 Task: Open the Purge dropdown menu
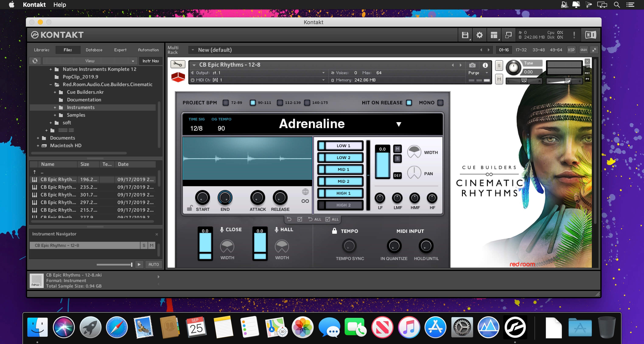(x=478, y=73)
